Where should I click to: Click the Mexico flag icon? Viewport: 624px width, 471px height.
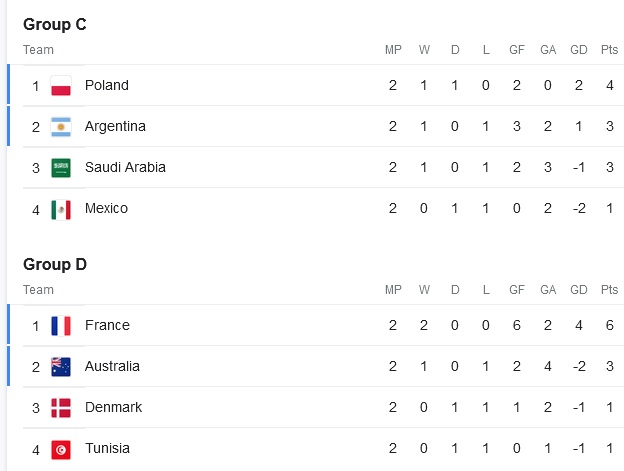pos(61,209)
